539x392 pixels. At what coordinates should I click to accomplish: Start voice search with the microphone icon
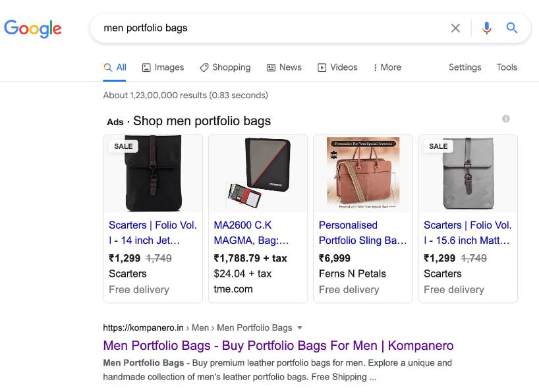(486, 28)
